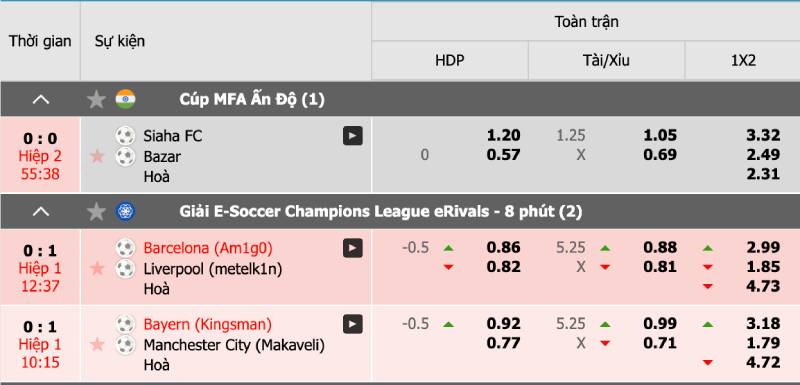The width and height of the screenshot is (800, 385).
Task: Favorite the Cúp MFA Ấn Độ league star
Action: tap(96, 99)
